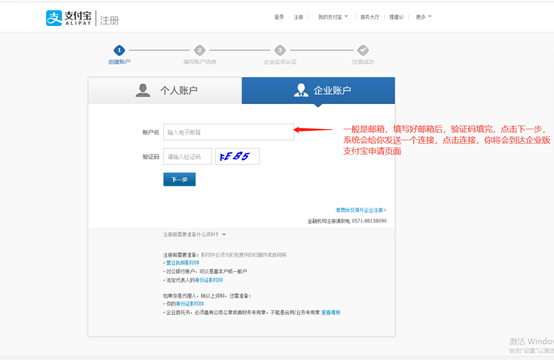Image resolution: width=554 pixels, height=360 pixels.
Task: Open 身份证影印件 link after 你的
Action: coord(190,304)
